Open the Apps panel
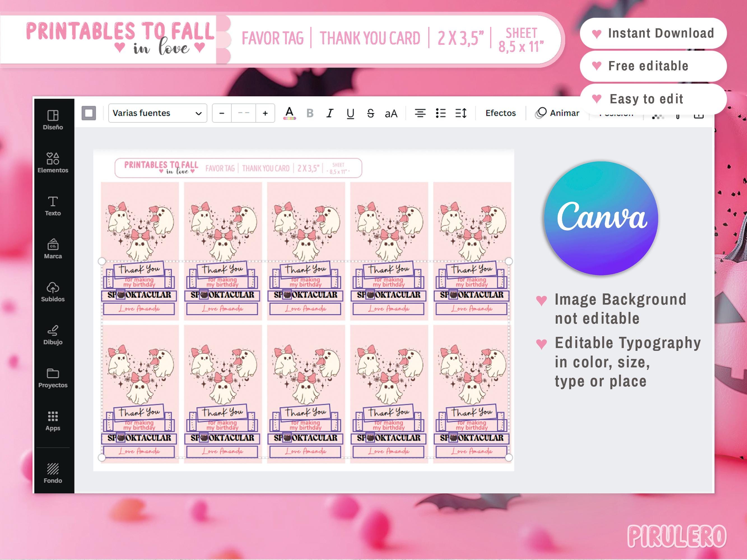The width and height of the screenshot is (747, 560). tap(53, 421)
